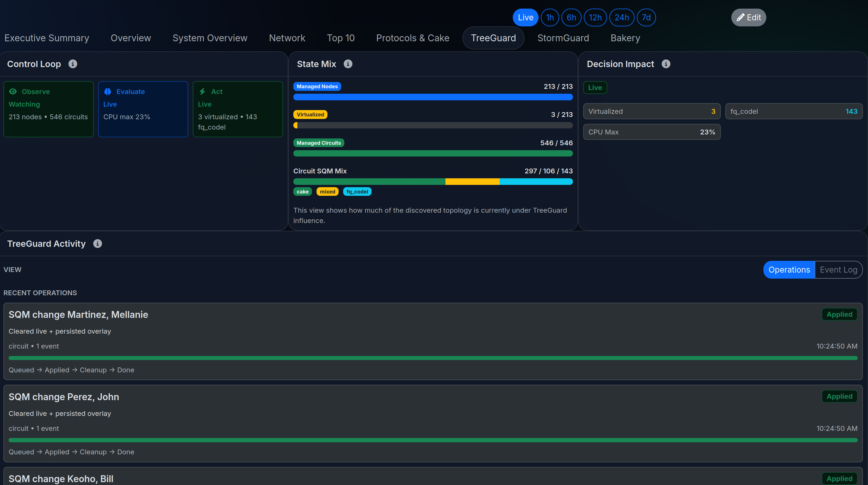Select the 7d time range
The image size is (868, 485).
(646, 17)
